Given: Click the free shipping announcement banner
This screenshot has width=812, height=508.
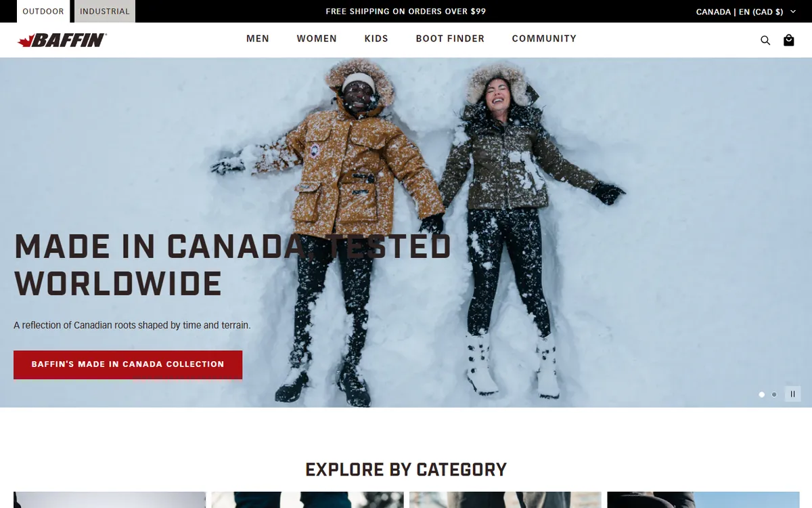Looking at the screenshot, I should 406,12.
